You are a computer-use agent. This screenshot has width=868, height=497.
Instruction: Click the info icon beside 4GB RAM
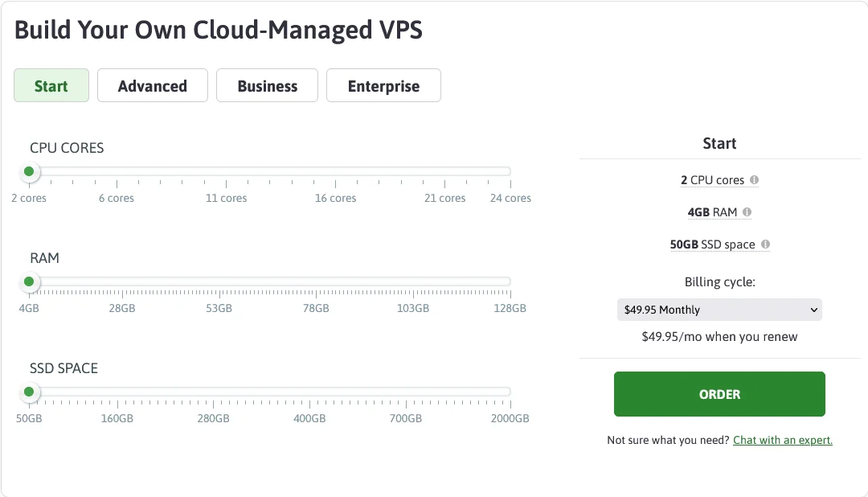[746, 212]
